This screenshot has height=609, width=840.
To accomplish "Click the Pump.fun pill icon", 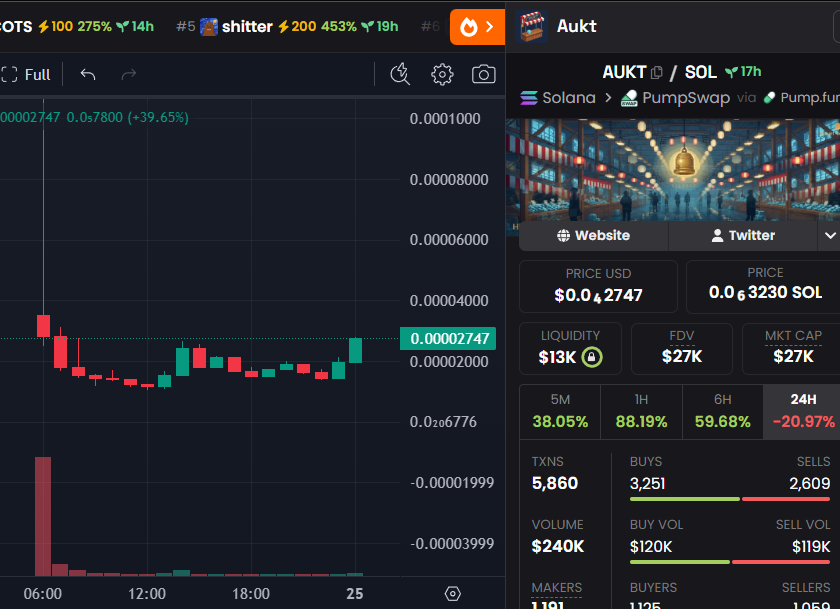I will 769,97.
